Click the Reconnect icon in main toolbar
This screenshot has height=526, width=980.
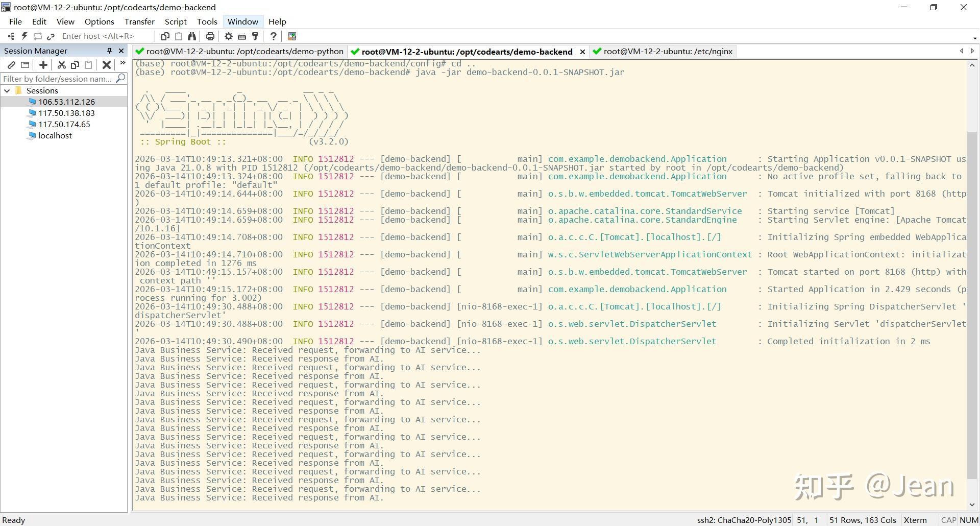pyautogui.click(x=37, y=36)
